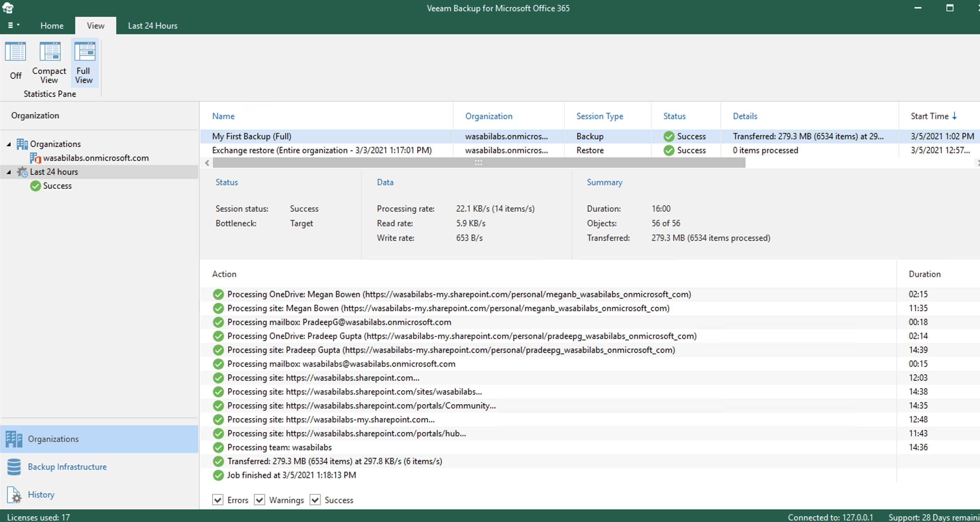The image size is (980, 522).
Task: Select the sites/wasabilabs processing row
Action: click(590, 391)
